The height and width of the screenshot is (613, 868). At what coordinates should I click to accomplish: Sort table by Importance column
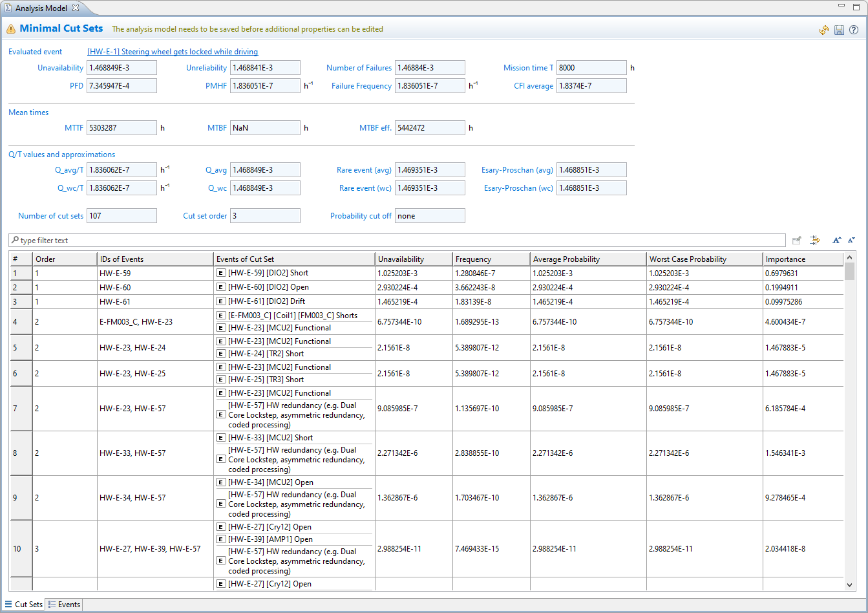pos(785,259)
